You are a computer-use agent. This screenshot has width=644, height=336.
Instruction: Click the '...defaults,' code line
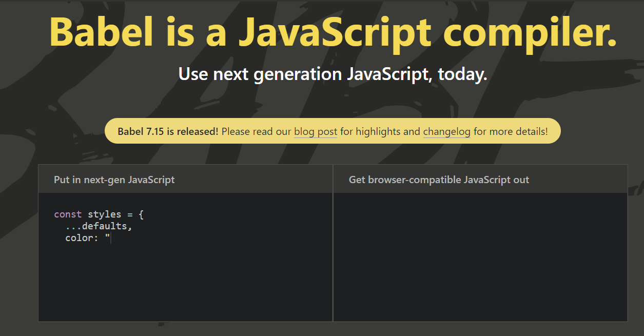99,226
